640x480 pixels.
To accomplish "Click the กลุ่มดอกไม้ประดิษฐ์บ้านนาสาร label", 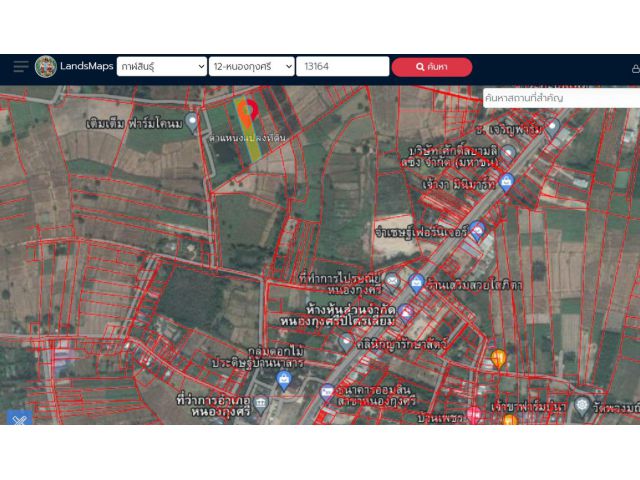I will tap(258, 357).
